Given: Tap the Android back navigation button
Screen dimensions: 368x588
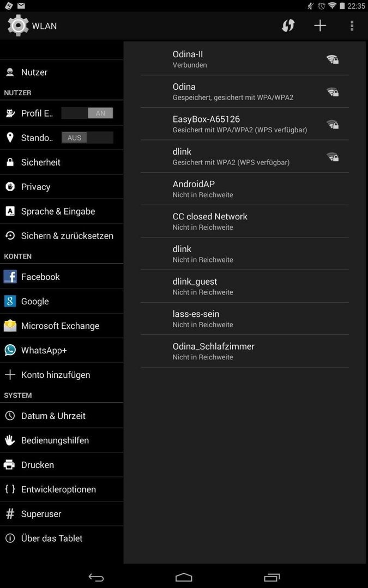Looking at the screenshot, I should (x=96, y=578).
